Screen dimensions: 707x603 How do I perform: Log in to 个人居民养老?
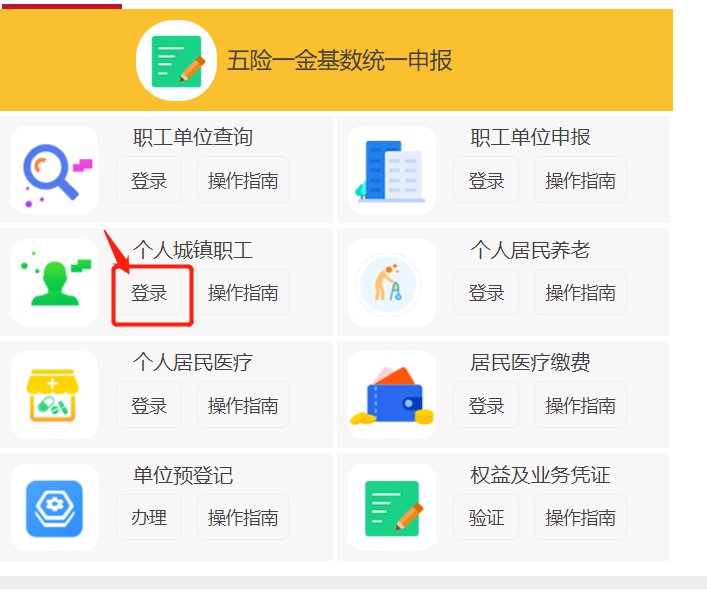coord(486,292)
